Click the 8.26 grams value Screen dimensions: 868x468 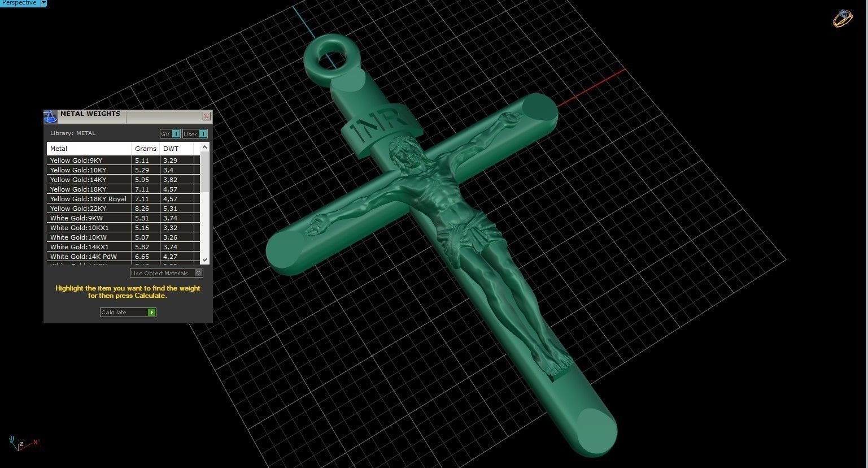142,209
